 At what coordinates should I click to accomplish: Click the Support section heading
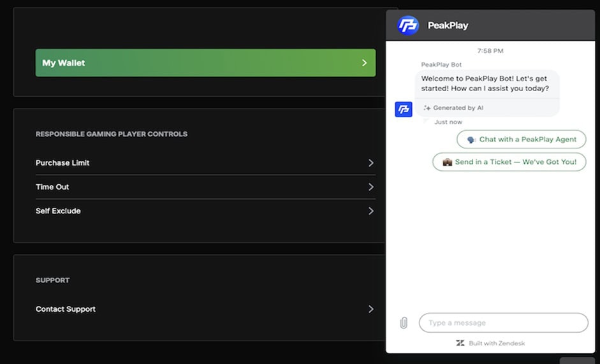point(52,280)
